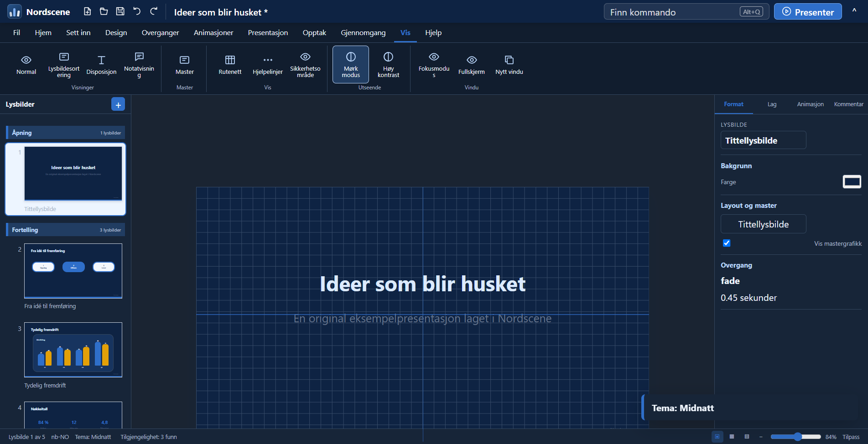Select grid view icon in status bar
The width and height of the screenshot is (868, 444).
[732, 437]
